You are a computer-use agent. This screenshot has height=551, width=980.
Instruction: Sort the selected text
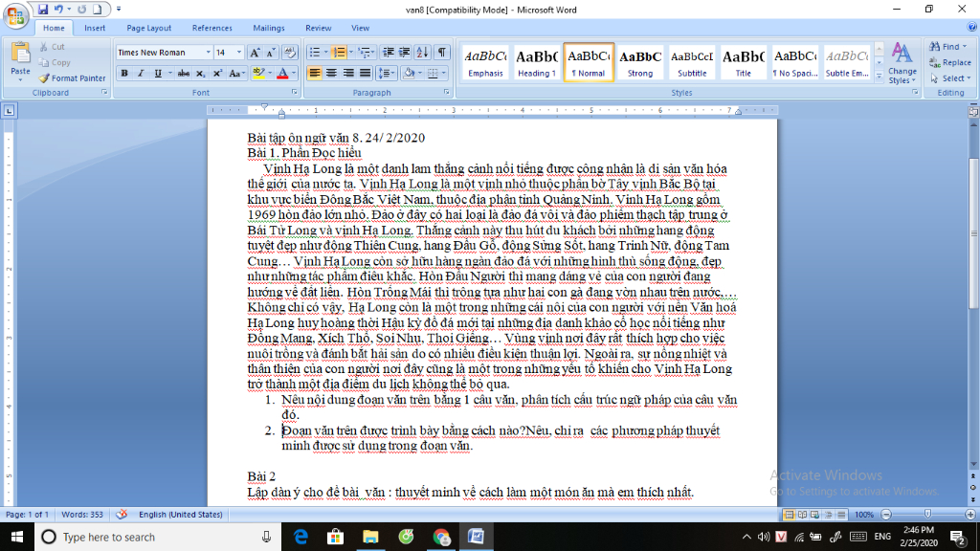(x=422, y=53)
